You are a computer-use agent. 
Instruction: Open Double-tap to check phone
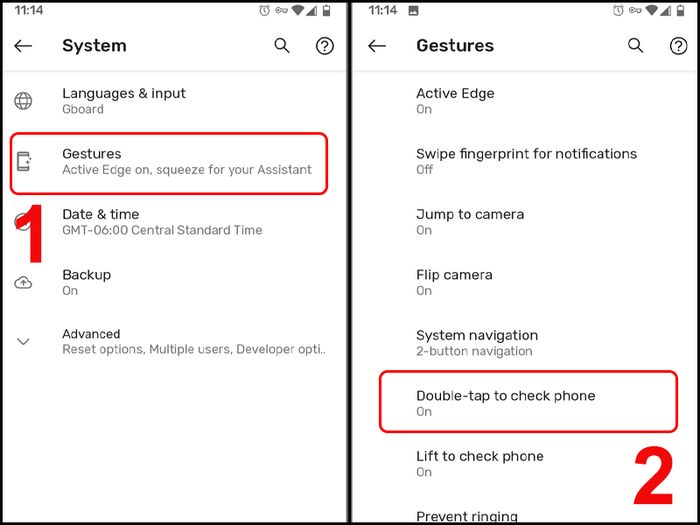[x=529, y=402]
